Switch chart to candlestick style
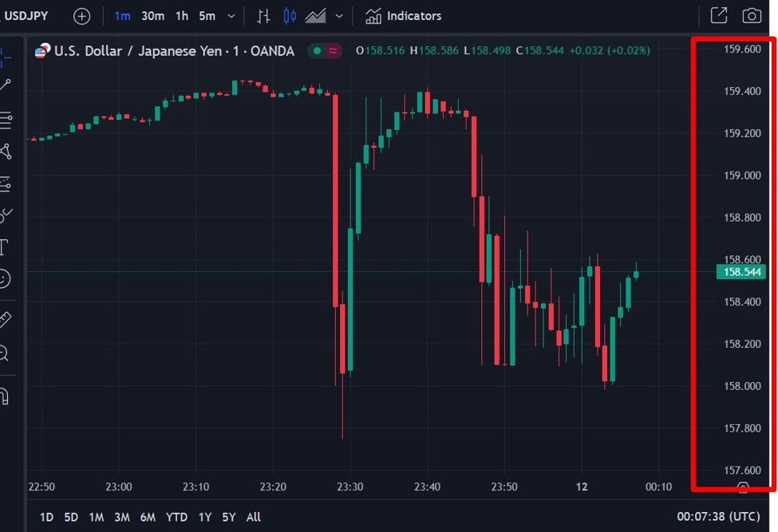The height and width of the screenshot is (532, 778). click(x=290, y=16)
